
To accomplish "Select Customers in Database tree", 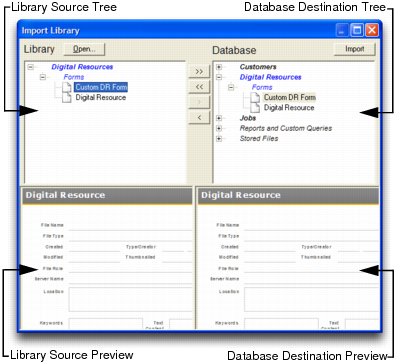I will (258, 67).
